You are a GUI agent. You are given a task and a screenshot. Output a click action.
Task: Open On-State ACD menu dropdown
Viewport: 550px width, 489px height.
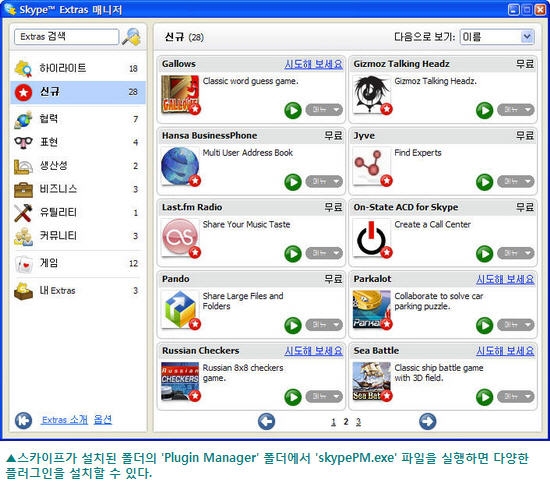516,253
